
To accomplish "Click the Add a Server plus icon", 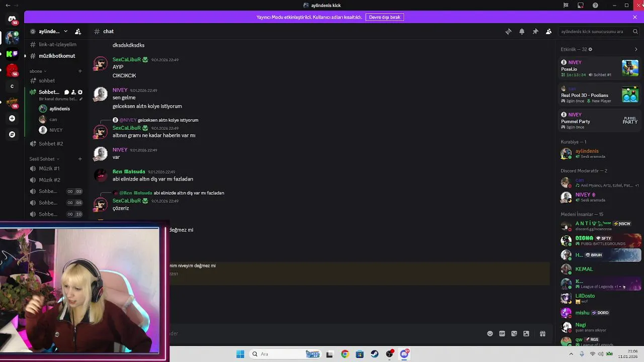I will [12, 119].
